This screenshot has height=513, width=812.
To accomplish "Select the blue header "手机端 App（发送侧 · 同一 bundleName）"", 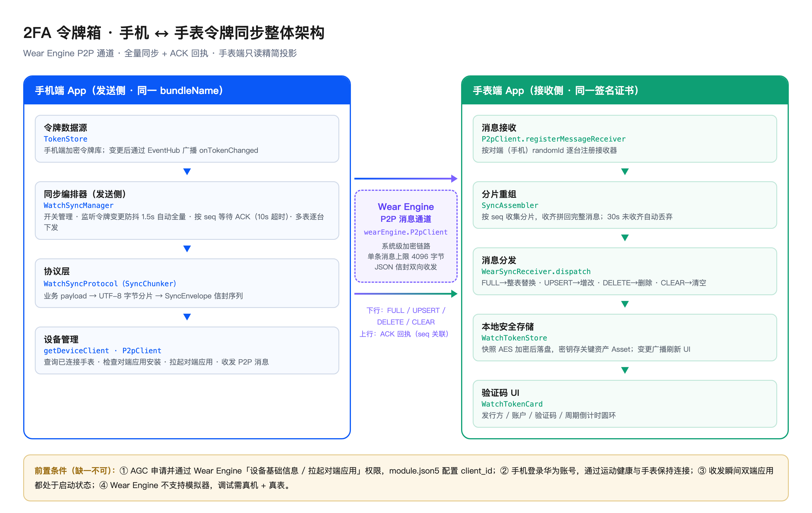I will pyautogui.click(x=187, y=90).
